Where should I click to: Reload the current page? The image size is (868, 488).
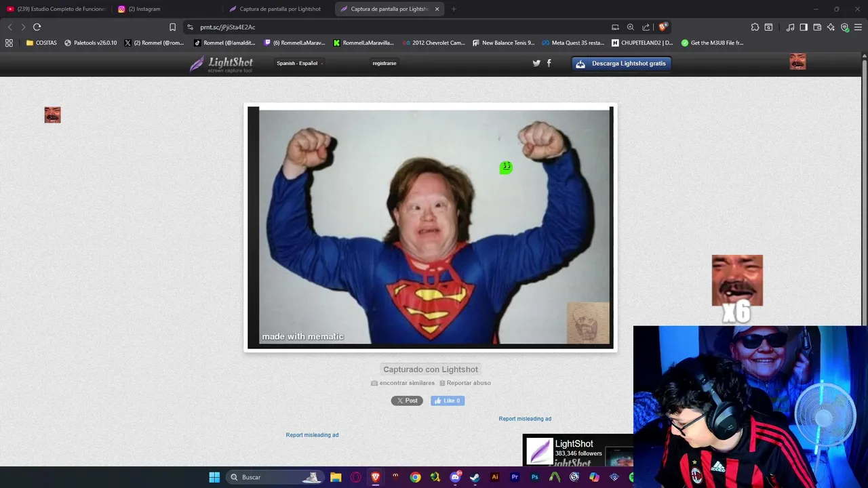(37, 27)
